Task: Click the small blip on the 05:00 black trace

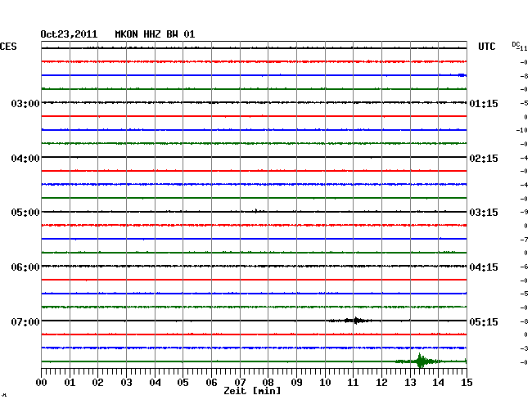Action: point(257,211)
